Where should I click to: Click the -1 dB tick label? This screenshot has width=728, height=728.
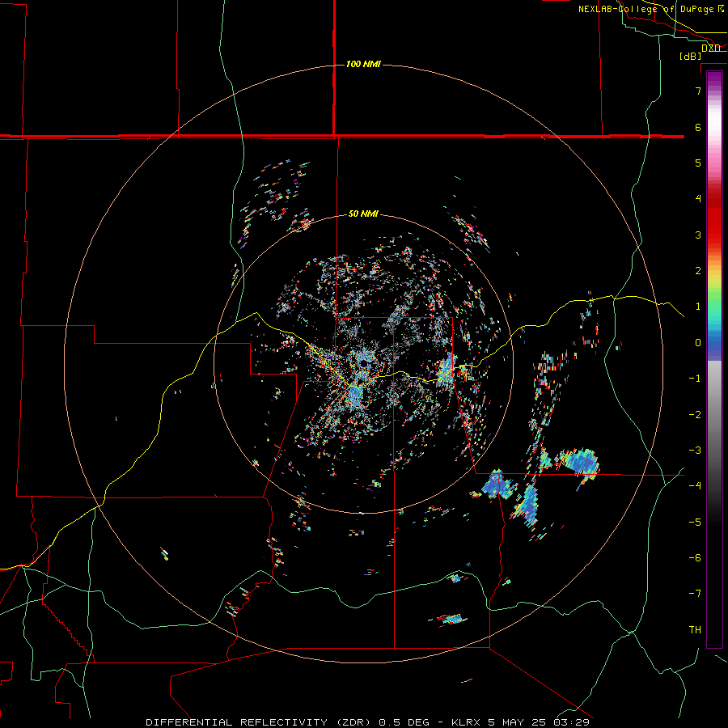coord(695,379)
